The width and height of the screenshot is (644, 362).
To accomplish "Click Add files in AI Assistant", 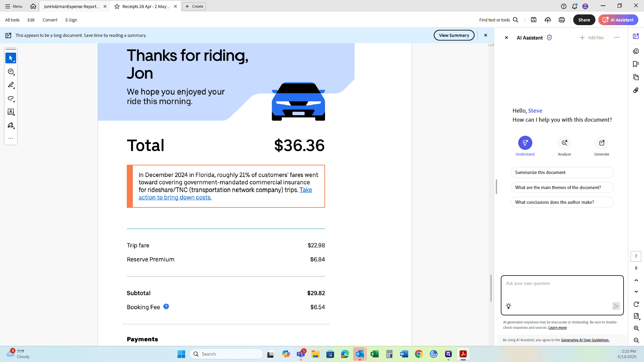I will click(x=592, y=38).
